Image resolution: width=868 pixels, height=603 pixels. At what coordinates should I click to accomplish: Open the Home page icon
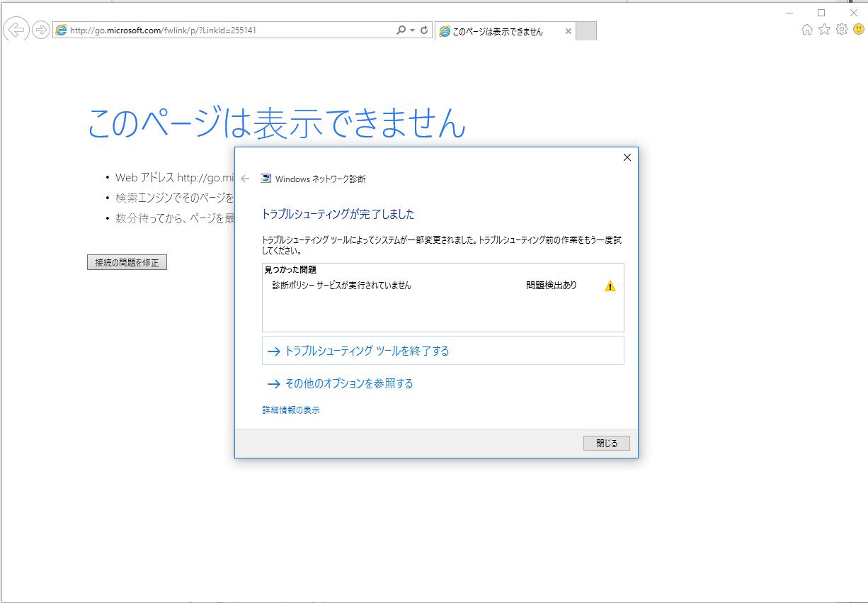point(806,30)
